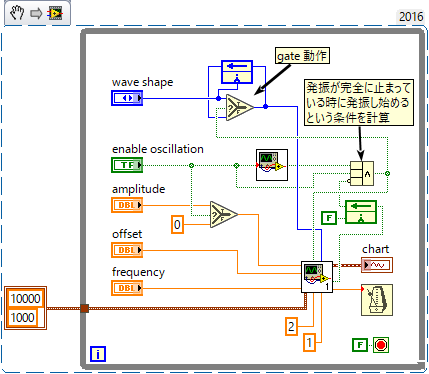Click the gray arrow icon in snippet header
Image resolution: width=429 pixels, height=374 pixels.
[36, 13]
